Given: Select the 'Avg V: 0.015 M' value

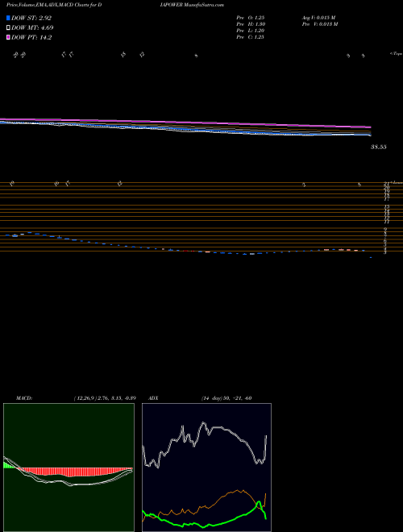Looking at the screenshot, I should coord(319,18).
